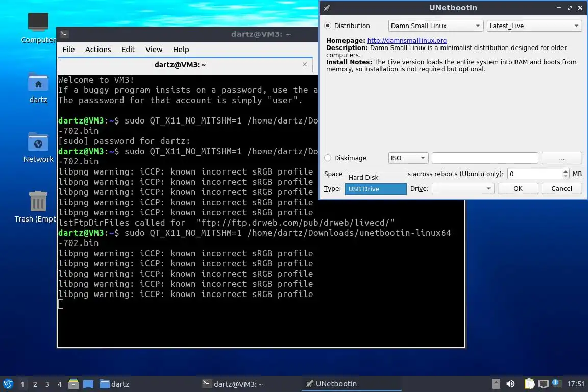Image resolution: width=588 pixels, height=392 pixels.
Task: Click the Cancel button in UNetbootin
Action: pyautogui.click(x=561, y=189)
